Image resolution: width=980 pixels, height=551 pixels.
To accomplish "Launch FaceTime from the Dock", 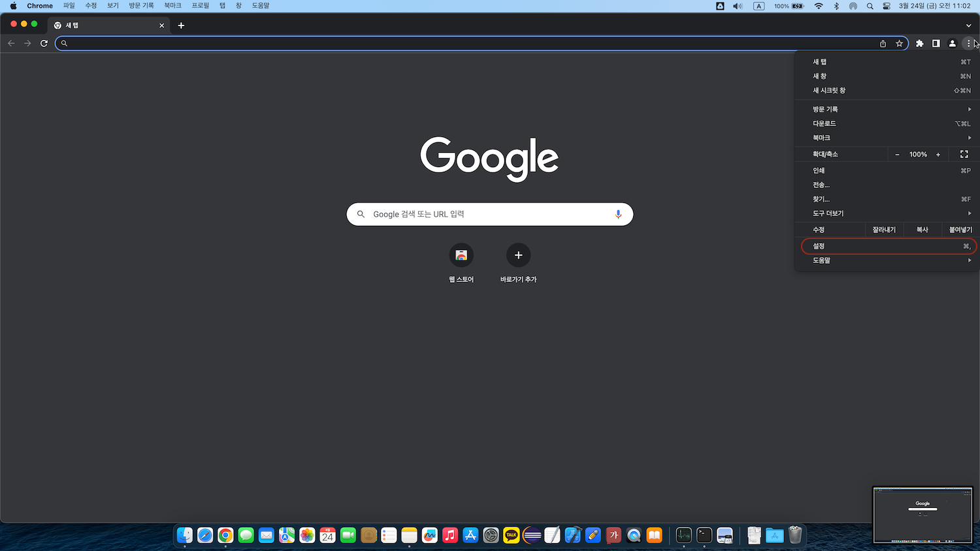I will pos(348,535).
